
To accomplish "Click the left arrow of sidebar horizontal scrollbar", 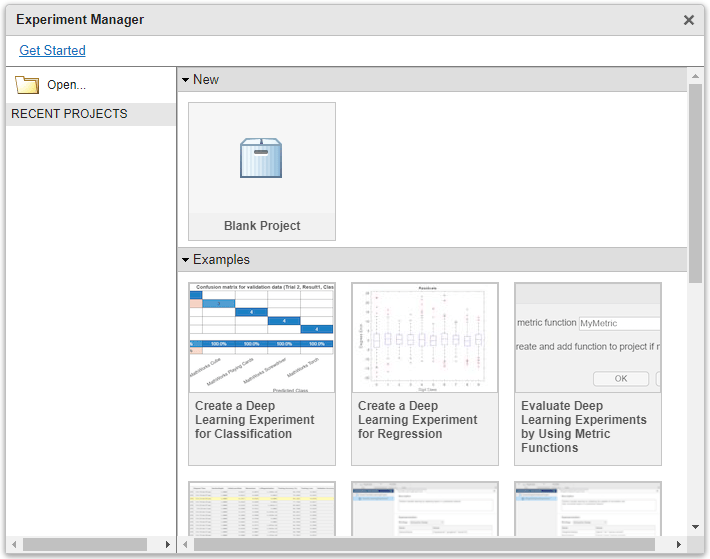I will tap(14, 545).
